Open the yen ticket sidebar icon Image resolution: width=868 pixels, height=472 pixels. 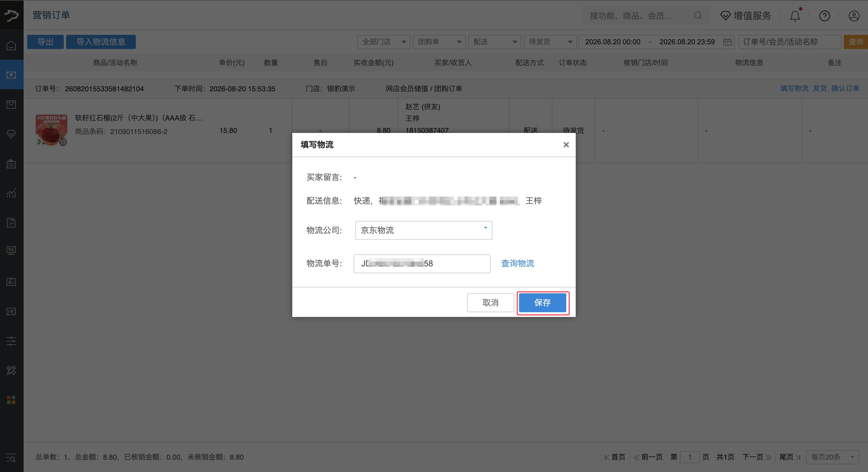pyautogui.click(x=12, y=312)
